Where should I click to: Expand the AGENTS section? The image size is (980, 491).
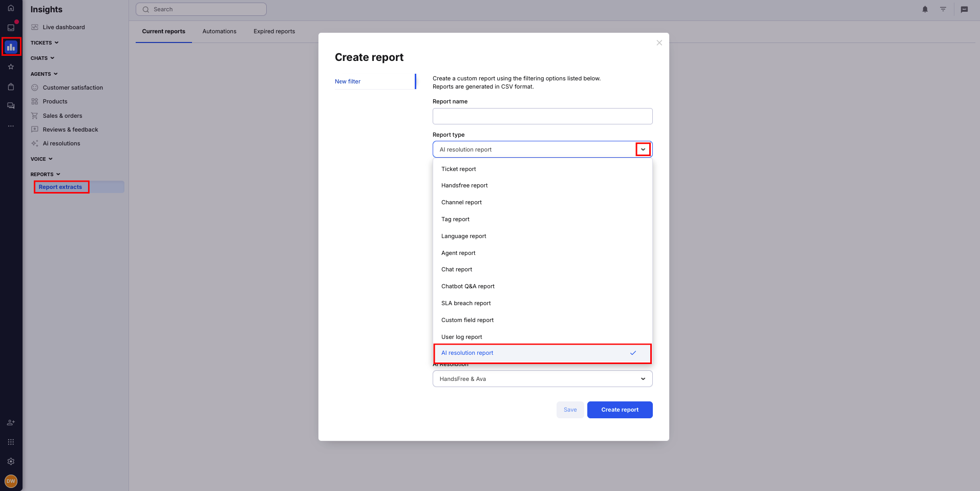pos(44,74)
